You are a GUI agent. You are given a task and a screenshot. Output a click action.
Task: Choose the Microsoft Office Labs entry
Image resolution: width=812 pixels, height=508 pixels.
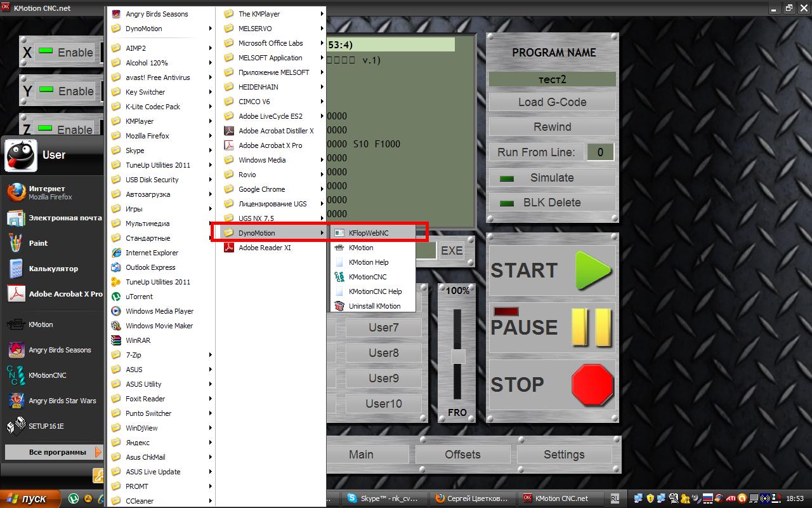pos(273,43)
